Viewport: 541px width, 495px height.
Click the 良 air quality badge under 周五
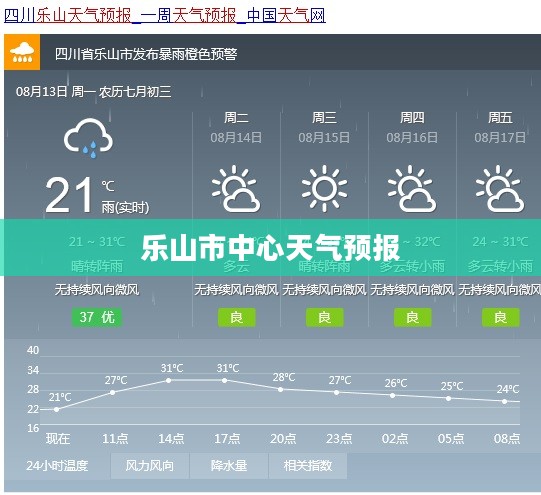click(501, 317)
